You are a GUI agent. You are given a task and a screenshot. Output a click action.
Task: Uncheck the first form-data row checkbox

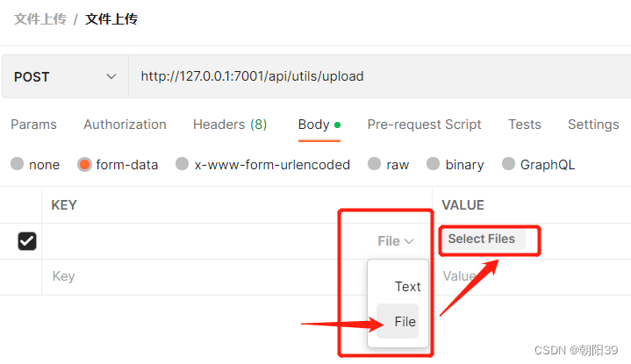[27, 241]
